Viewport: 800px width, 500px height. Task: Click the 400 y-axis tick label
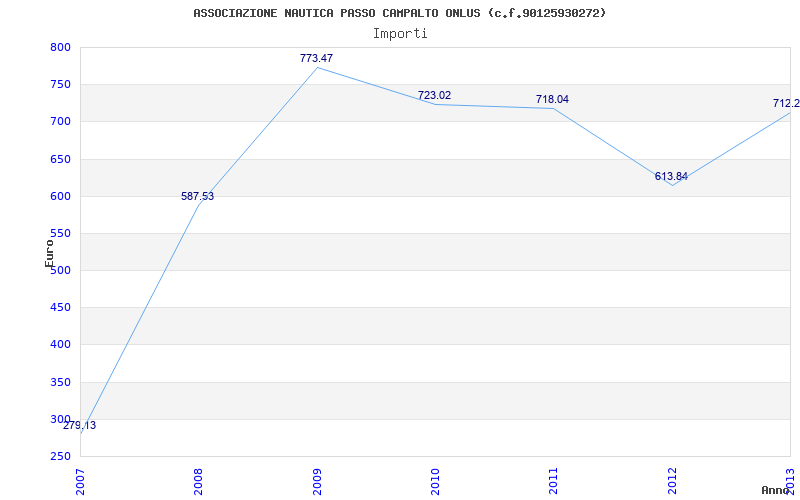[x=60, y=345]
